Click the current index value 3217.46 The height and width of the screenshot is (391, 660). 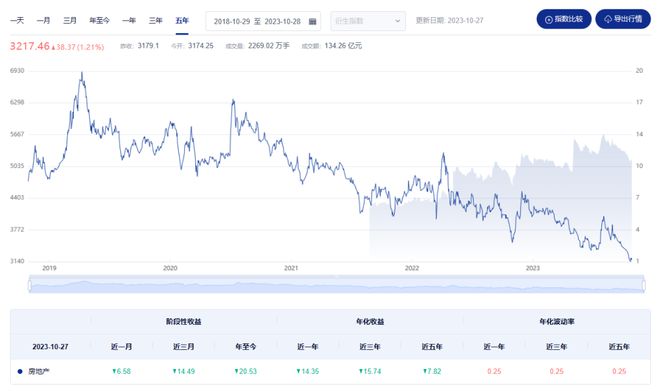pyautogui.click(x=29, y=46)
